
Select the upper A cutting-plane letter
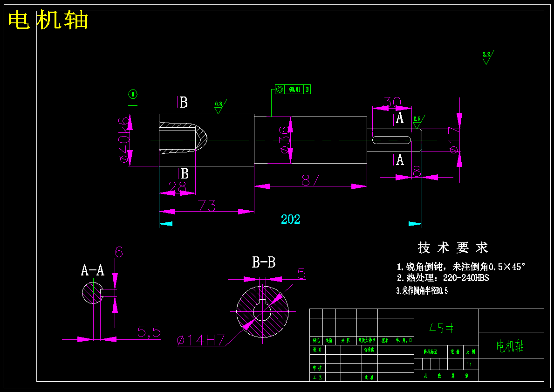point(399,118)
